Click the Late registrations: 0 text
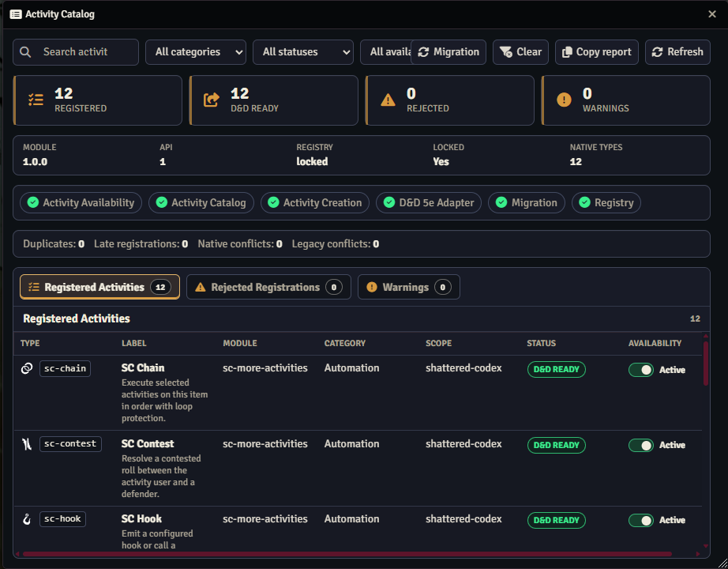Viewport: 728px width, 569px height. pyautogui.click(x=141, y=243)
